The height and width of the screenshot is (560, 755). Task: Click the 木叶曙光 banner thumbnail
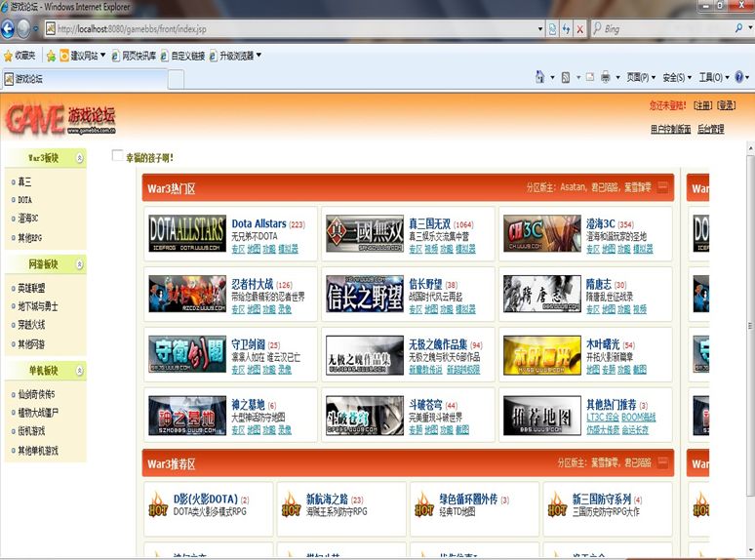pyautogui.click(x=542, y=355)
